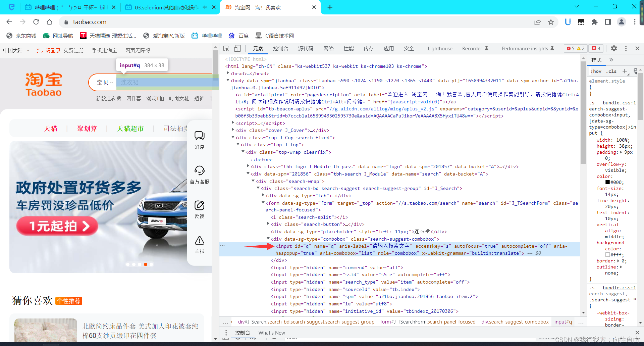Viewport: 644px width, 346px height.
Task: Open the 中国大陆 region dropdown
Action: click(x=16, y=50)
